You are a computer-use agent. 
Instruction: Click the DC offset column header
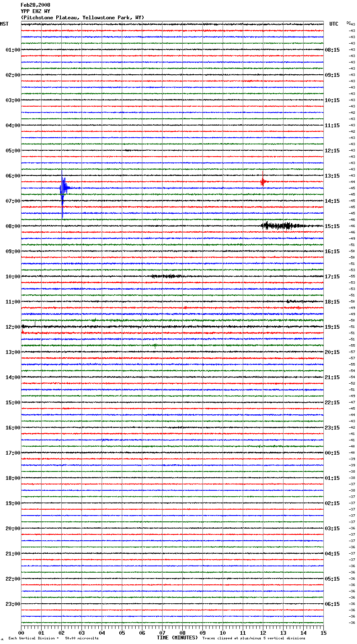point(349,23)
